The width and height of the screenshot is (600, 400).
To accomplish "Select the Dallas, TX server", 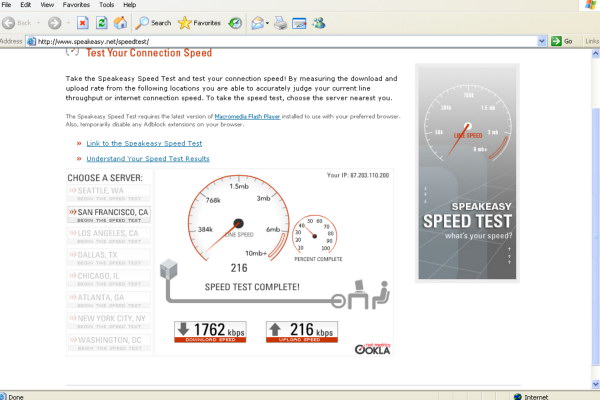I will click(x=109, y=257).
